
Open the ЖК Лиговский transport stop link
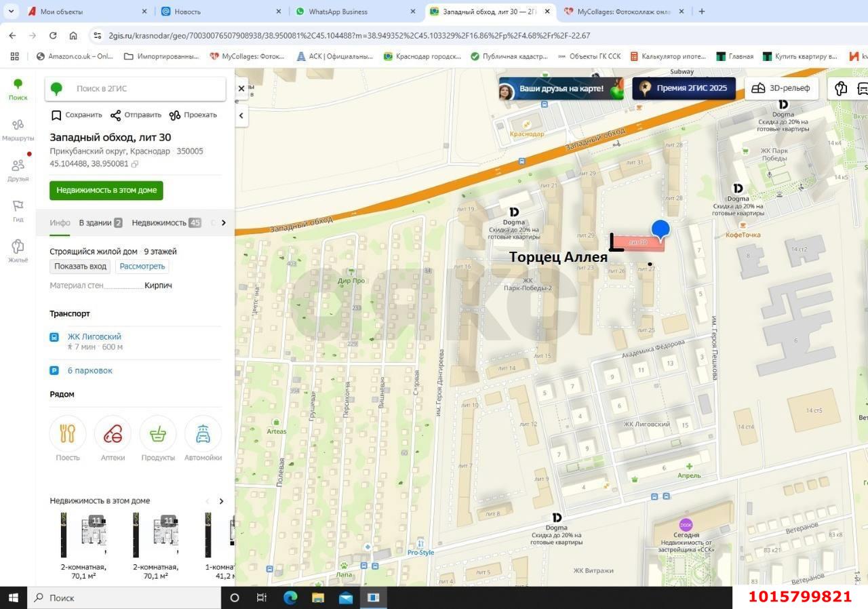(x=94, y=336)
